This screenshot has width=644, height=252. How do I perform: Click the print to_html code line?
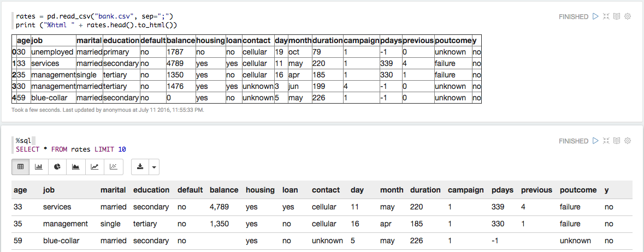(x=96, y=26)
